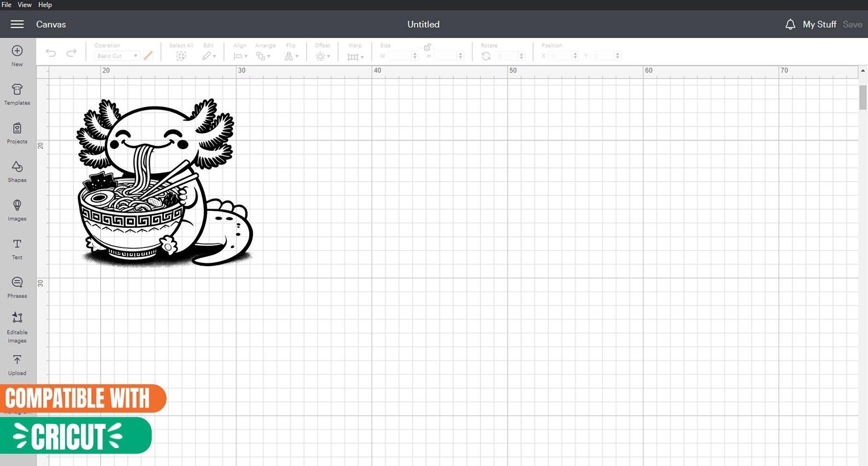Image resolution: width=868 pixels, height=466 pixels.
Task: Click the height stepper arrows
Action: (461, 56)
